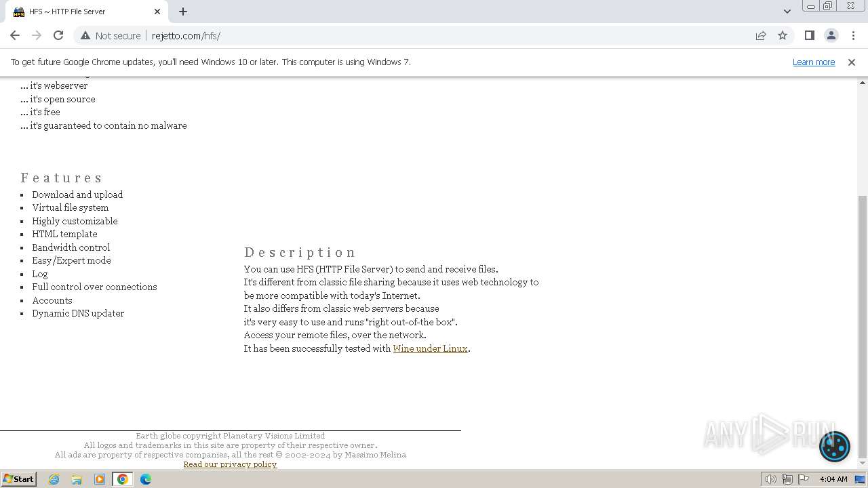The width and height of the screenshot is (868, 488).
Task: Select the HFS ~ HTTP File Server tab
Action: coord(86,12)
